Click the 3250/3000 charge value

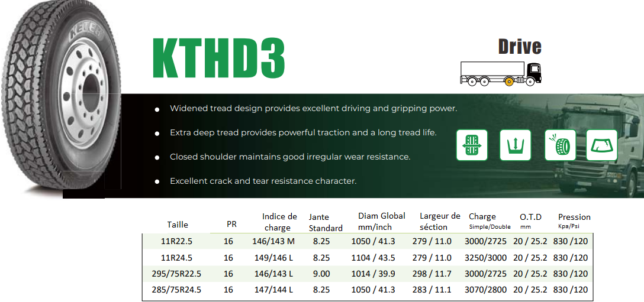(486, 258)
